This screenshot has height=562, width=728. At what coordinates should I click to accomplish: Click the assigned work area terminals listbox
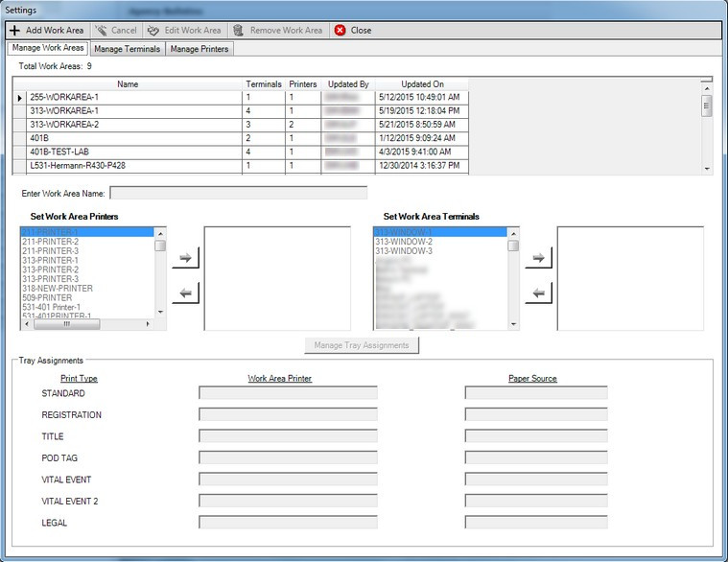coord(630,278)
